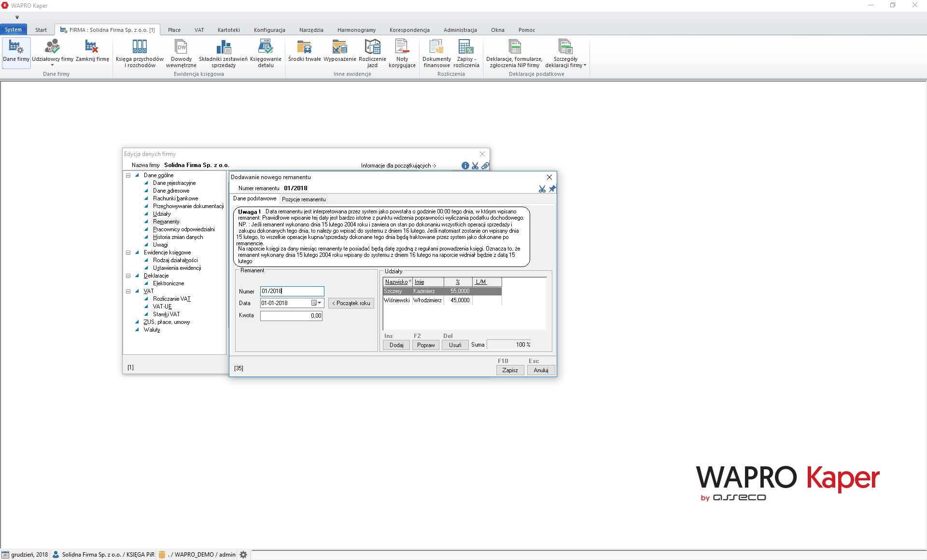The image size is (927, 560).
Task: Select Stawki VAT tree item
Action: [x=166, y=315]
